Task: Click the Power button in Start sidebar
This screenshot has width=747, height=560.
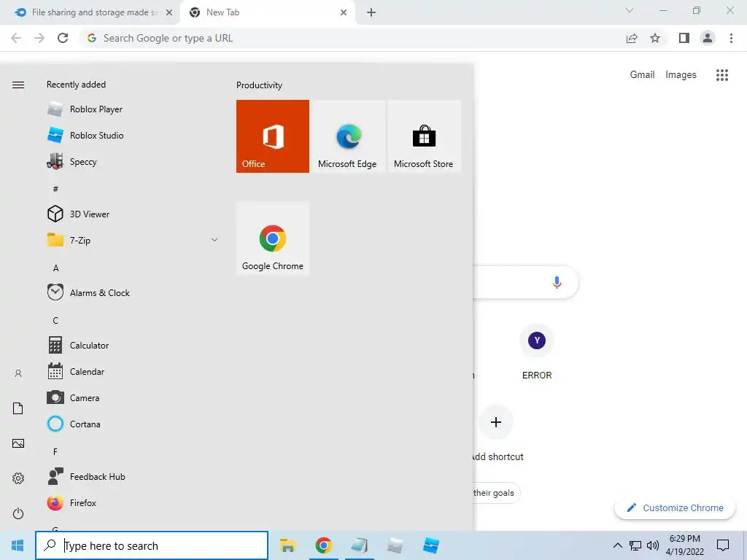Action: [18, 513]
